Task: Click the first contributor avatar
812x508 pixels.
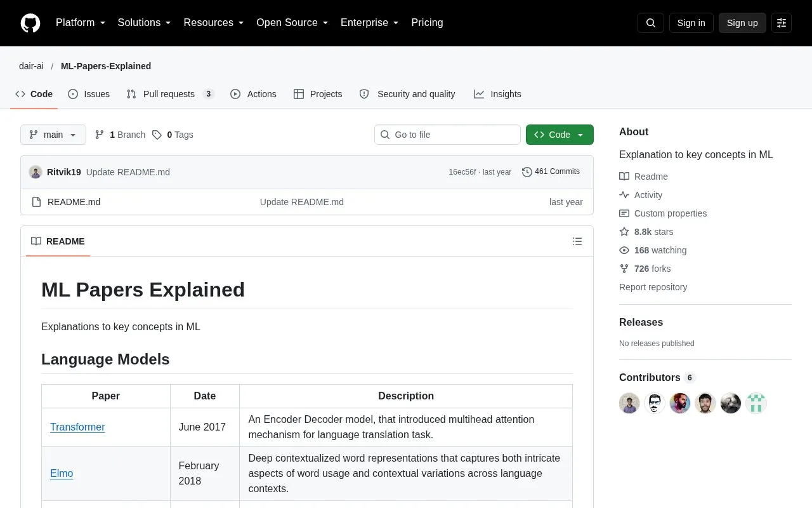Action: pyautogui.click(x=629, y=403)
